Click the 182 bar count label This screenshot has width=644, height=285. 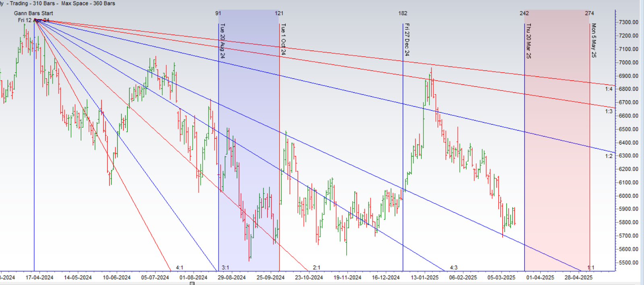pos(402,13)
